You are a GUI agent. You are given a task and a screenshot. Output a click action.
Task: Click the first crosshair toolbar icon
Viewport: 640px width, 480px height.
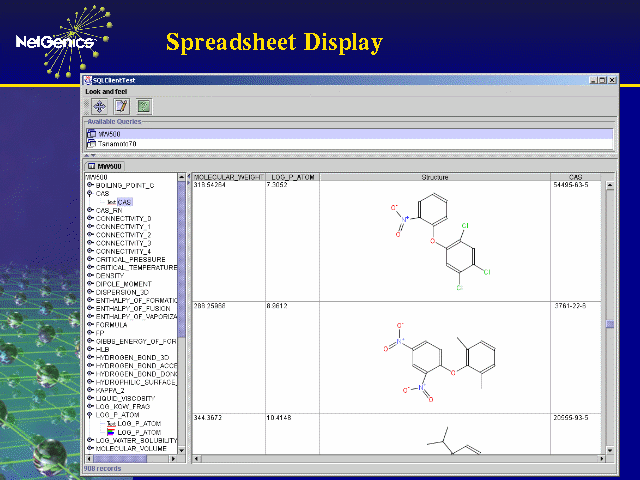(x=99, y=105)
